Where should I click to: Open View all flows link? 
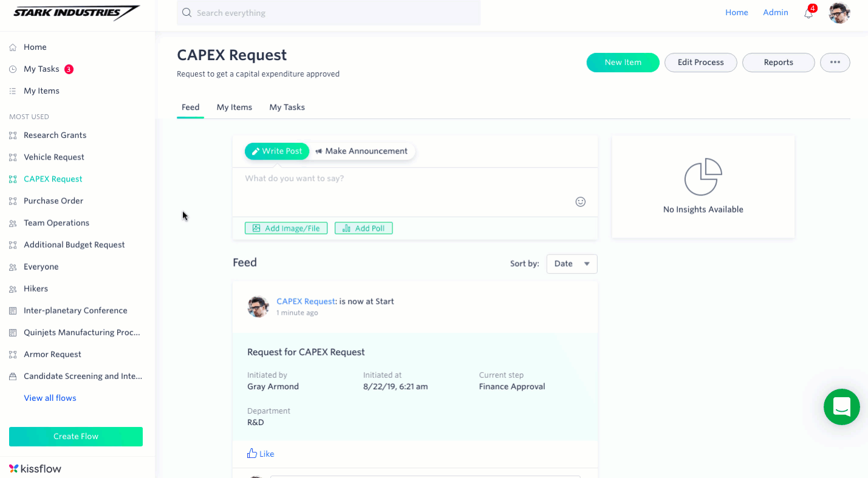pos(50,398)
